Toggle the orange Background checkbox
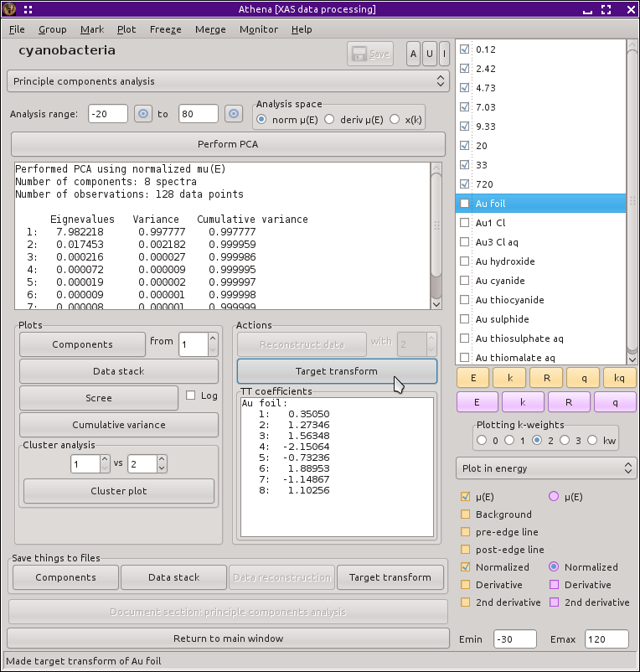Screen dimensions: 640x672 465,514
